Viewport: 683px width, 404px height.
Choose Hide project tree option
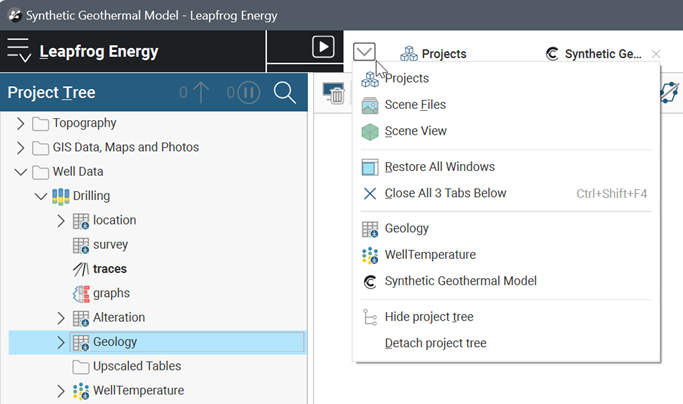point(429,317)
